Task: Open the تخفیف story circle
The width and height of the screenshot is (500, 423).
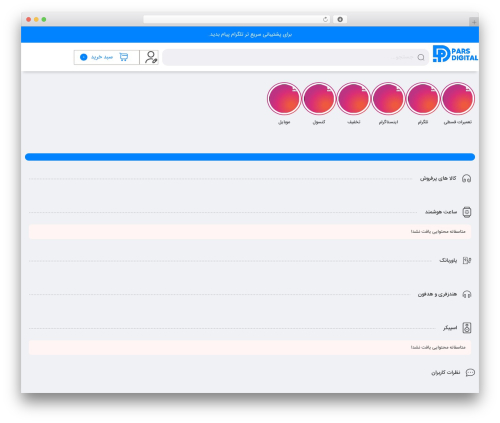Action: point(353,99)
